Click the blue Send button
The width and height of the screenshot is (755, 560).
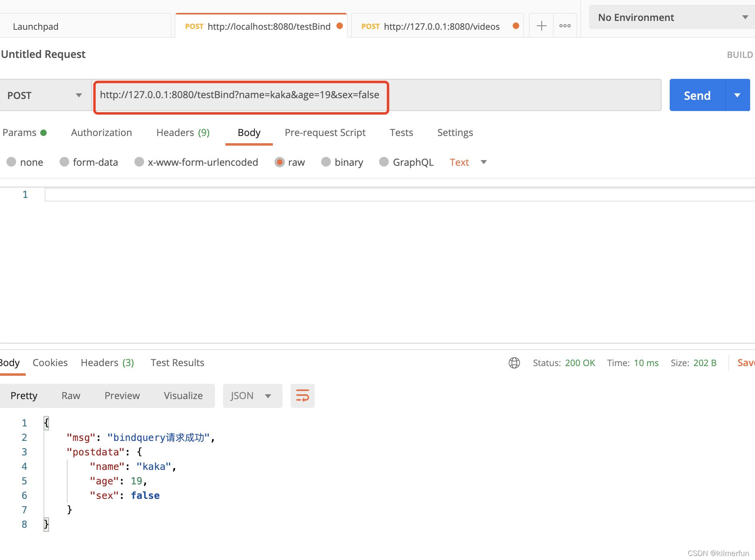pyautogui.click(x=697, y=95)
